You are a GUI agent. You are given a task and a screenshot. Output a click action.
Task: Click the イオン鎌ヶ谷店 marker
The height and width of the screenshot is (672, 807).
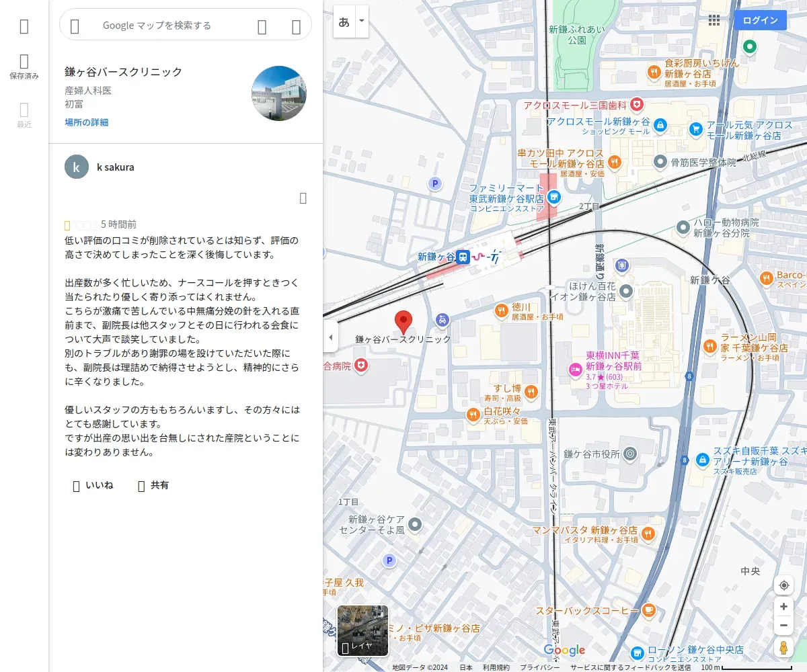626,291
